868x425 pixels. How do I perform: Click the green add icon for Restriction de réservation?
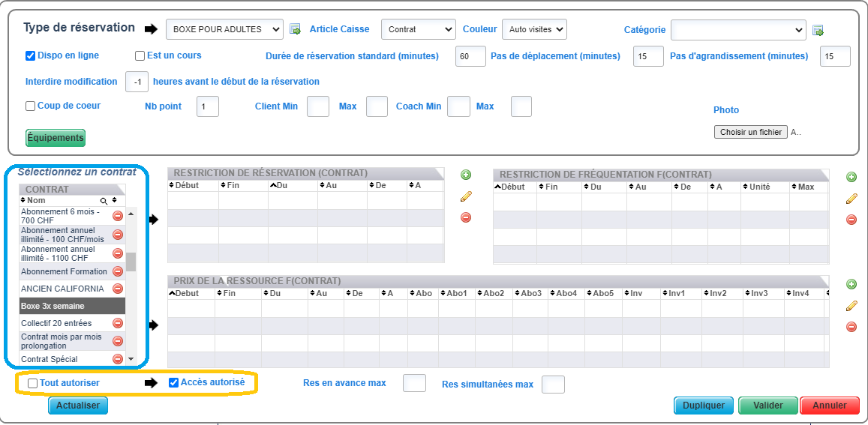466,175
